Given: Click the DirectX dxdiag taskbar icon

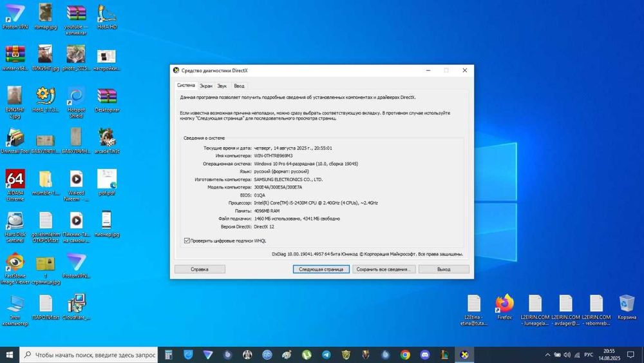Looking at the screenshot, I should click(464, 355).
